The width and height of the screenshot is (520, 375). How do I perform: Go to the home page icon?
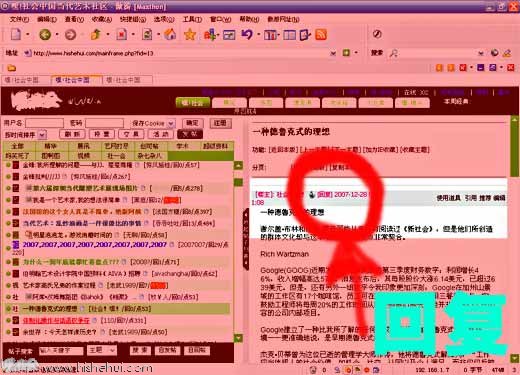(170, 34)
